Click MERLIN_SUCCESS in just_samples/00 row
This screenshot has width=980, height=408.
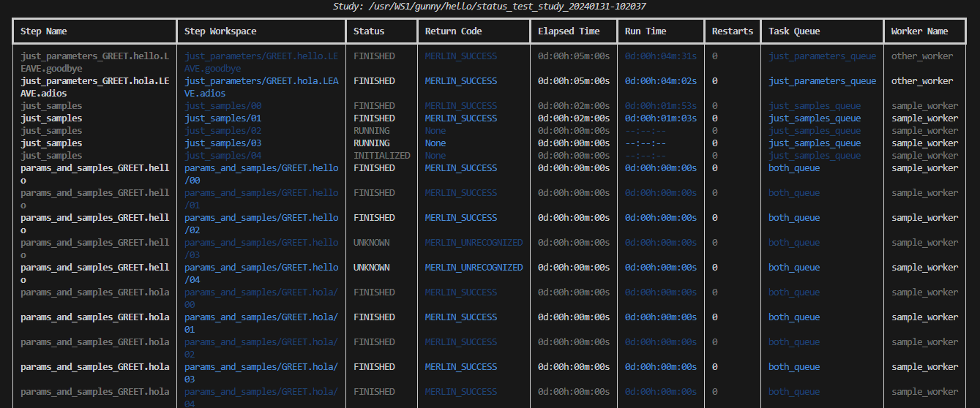click(461, 106)
